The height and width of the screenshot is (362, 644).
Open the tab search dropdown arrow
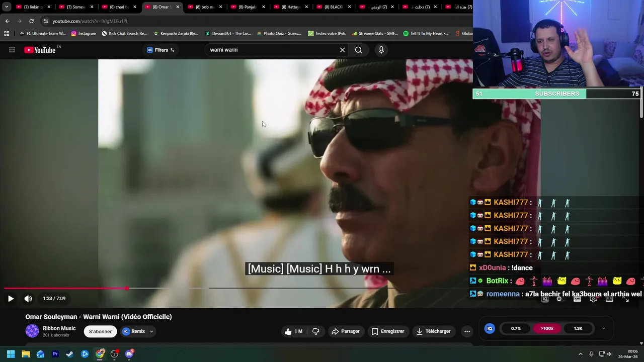[7, 7]
